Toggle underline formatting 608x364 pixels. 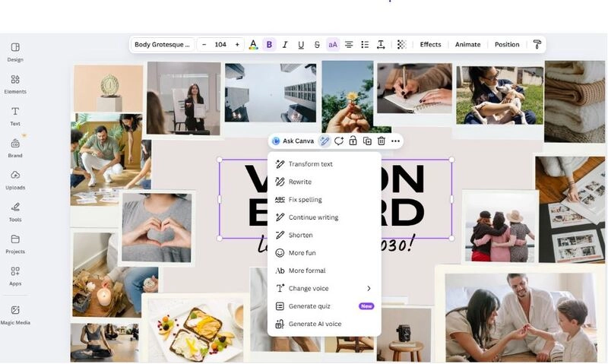(x=301, y=45)
